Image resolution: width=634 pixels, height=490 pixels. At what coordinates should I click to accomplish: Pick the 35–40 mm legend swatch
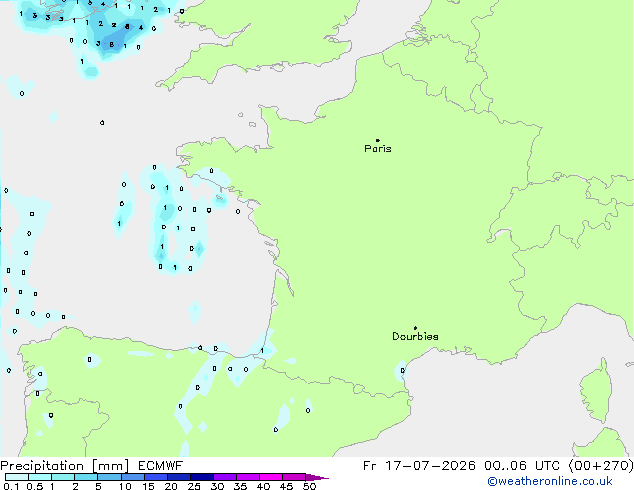coord(247,477)
